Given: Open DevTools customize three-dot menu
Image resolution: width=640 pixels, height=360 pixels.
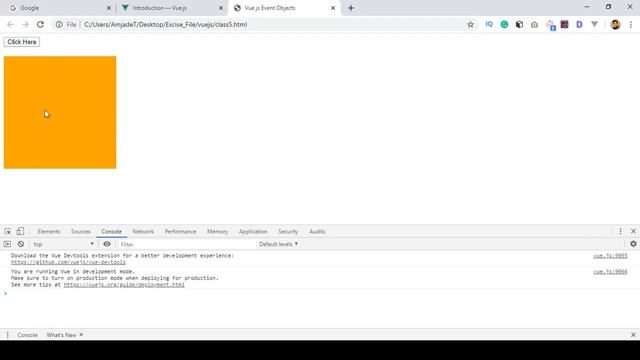Looking at the screenshot, I should tap(620, 231).
